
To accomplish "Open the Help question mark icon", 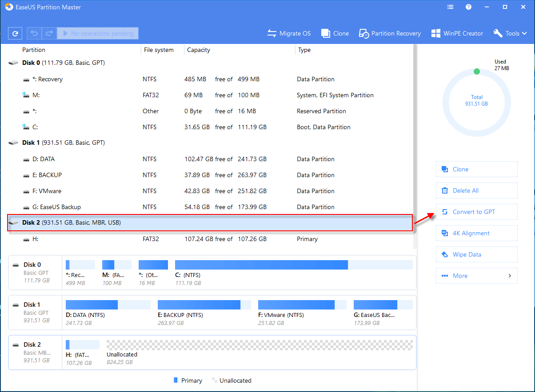I will coord(468,7).
